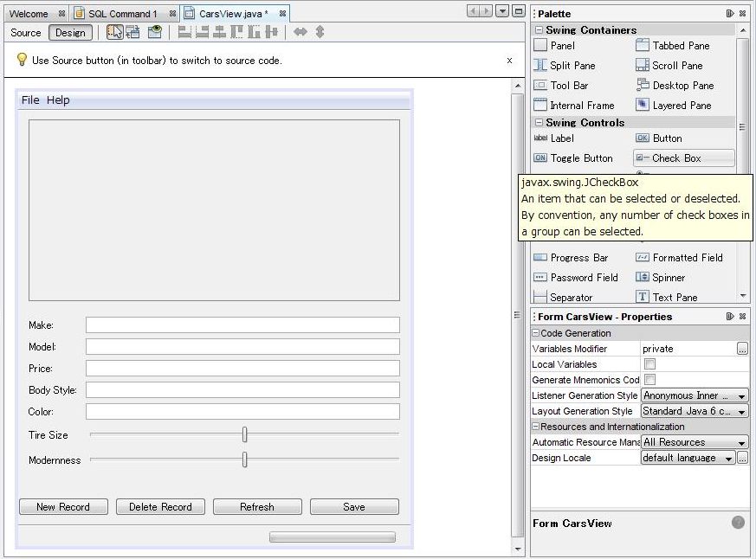Activate Selection Mode in the designer toolbar
Image resolution: width=756 pixels, height=559 pixels.
pyautogui.click(x=114, y=32)
